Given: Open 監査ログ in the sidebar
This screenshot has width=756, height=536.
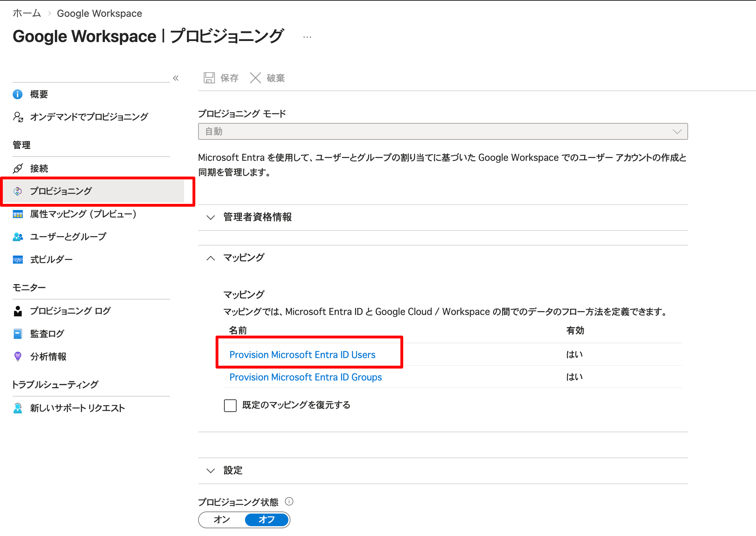Looking at the screenshot, I should click(x=47, y=334).
